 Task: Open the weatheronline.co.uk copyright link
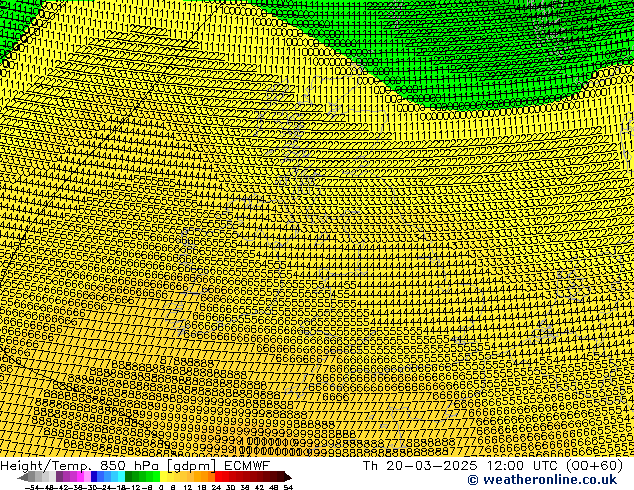542,480
